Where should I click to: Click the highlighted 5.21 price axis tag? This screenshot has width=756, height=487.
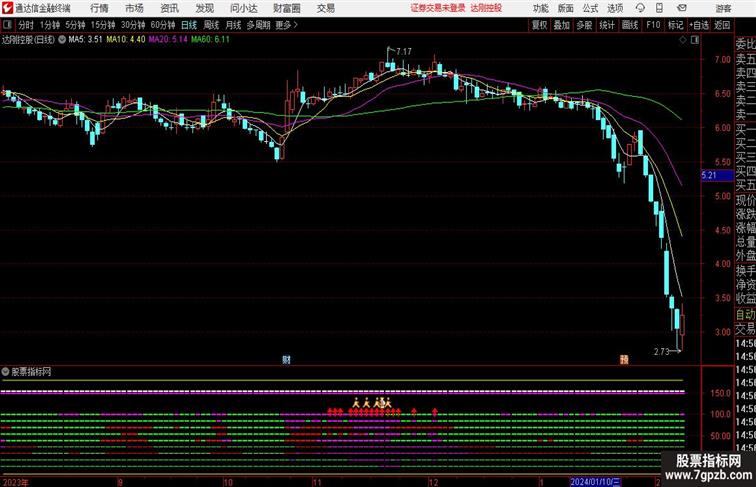pos(717,176)
